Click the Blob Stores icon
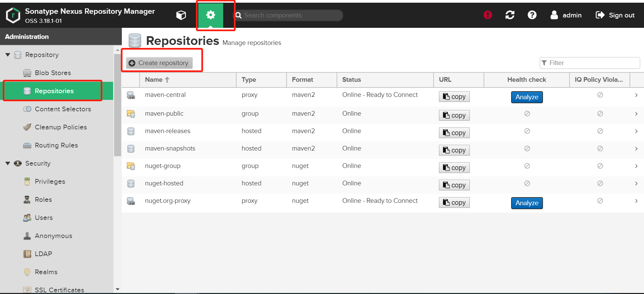Screen dimensions: 644x294 (x=27, y=73)
